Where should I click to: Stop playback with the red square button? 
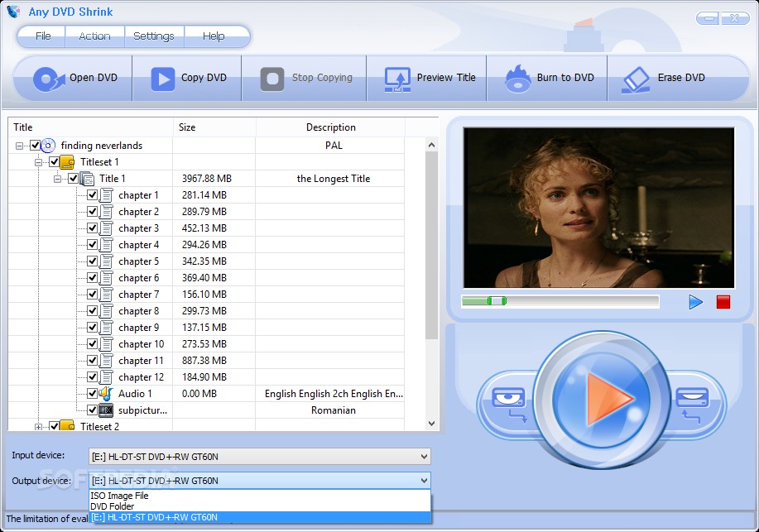coord(723,301)
